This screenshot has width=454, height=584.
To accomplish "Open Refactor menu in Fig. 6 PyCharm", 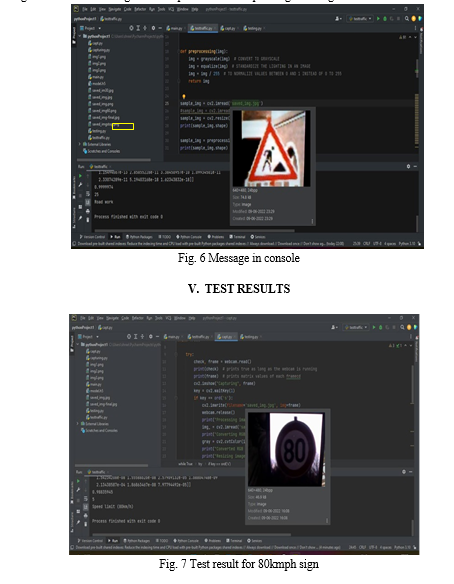I will pos(140,9).
